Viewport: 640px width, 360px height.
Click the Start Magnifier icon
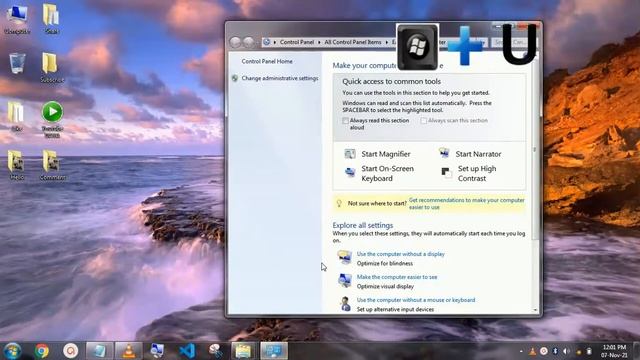tap(350, 154)
